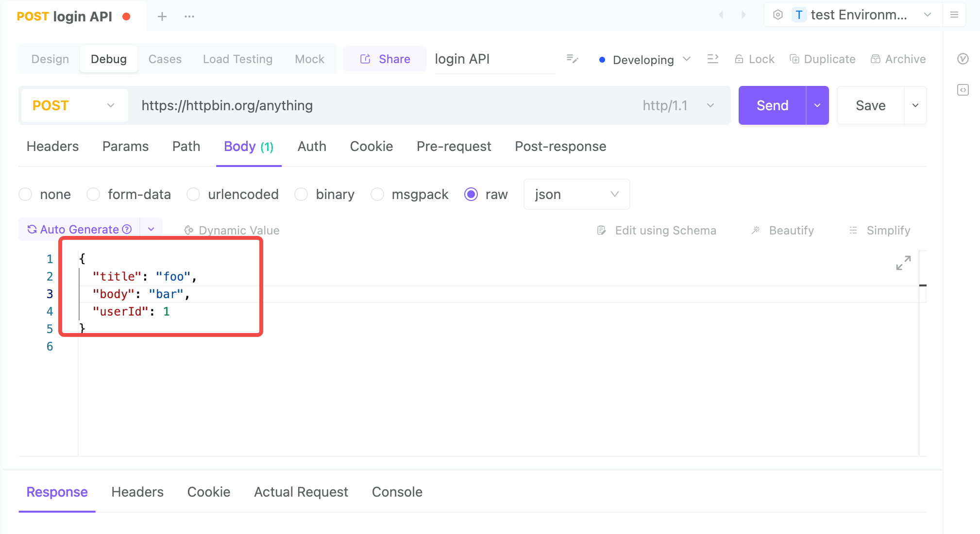The image size is (980, 534).
Task: Click the Lock API icon
Action: coord(739,59)
